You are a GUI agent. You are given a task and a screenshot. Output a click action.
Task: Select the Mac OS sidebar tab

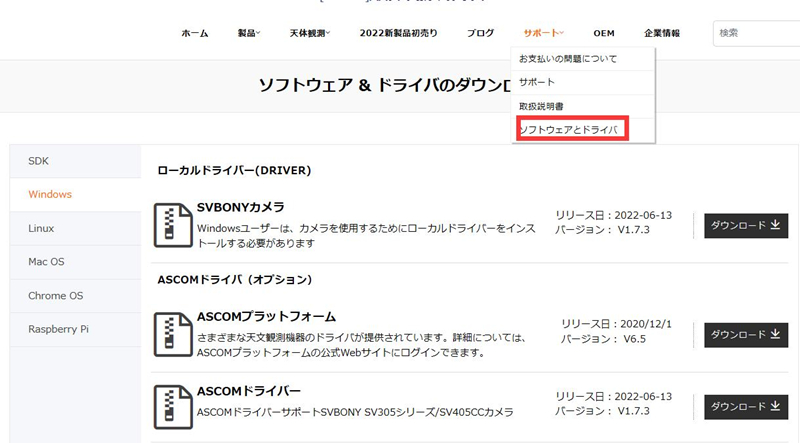tap(46, 262)
